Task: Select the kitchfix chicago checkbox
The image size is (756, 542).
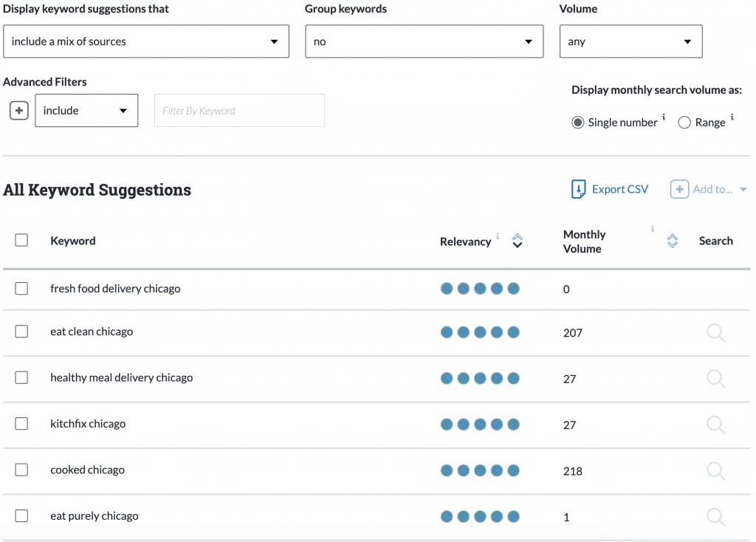Action: pos(21,424)
